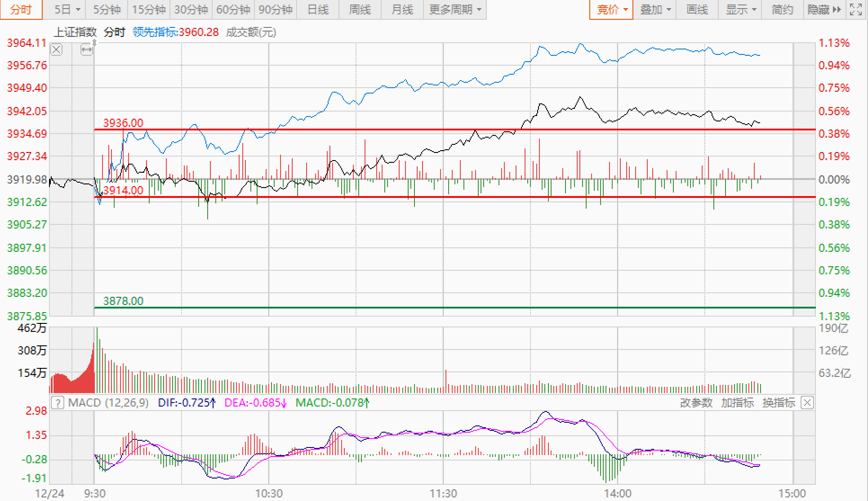
Task: Toggle the 简约 simple mode
Action: point(782,9)
